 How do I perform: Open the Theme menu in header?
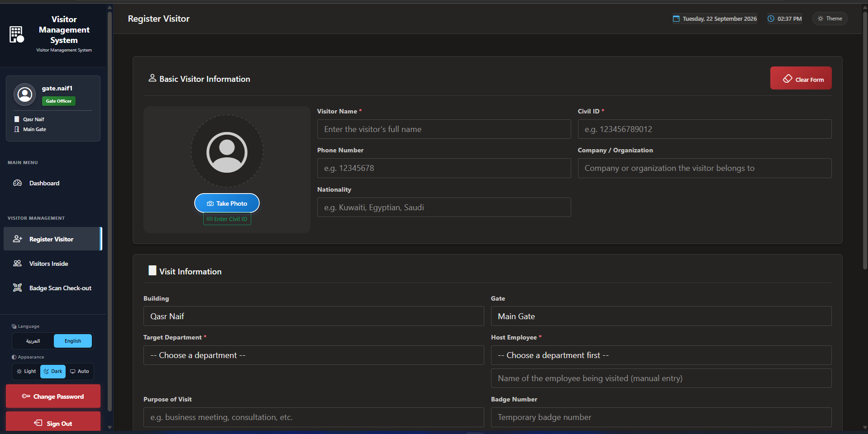coord(830,19)
